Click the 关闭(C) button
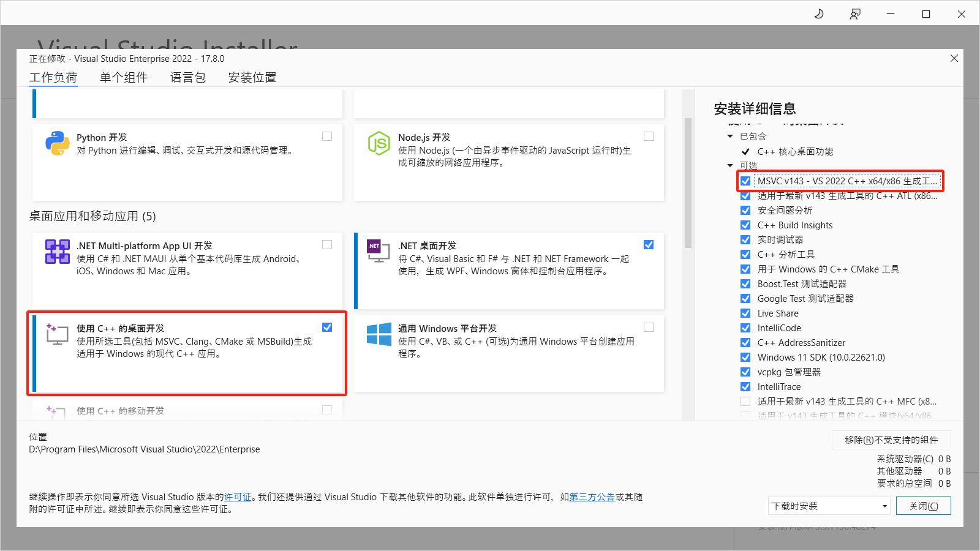 924,506
